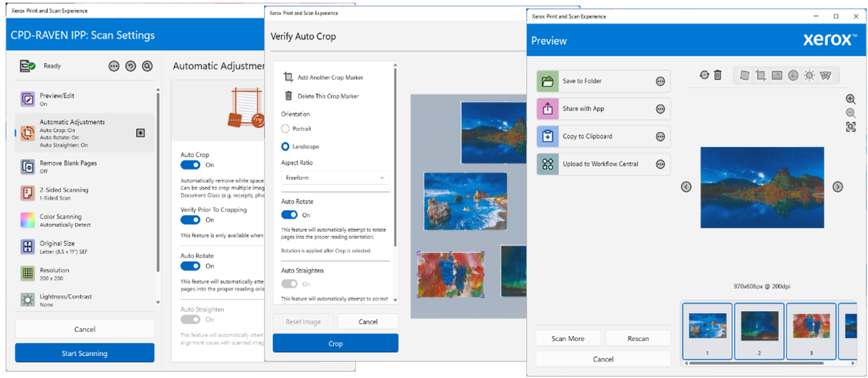The image size is (868, 378).
Task: Select the picture image tool in Preview toolbar
Action: 777,75
